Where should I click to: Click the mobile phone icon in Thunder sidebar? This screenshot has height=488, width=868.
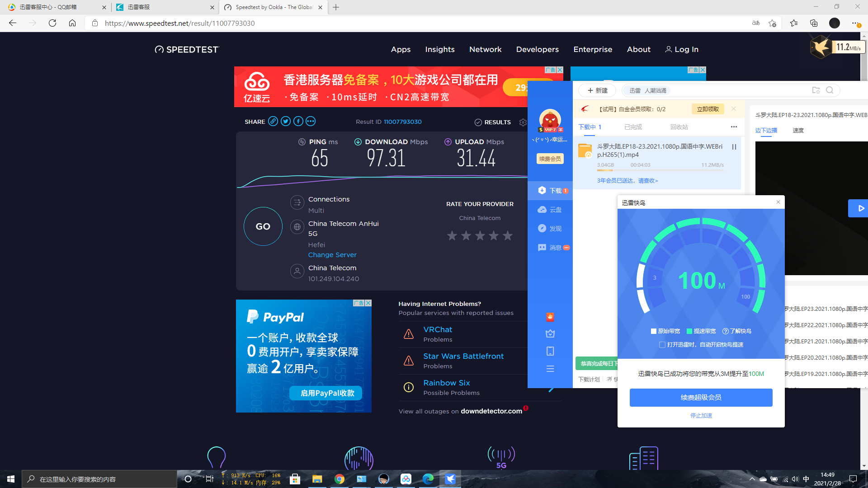550,351
